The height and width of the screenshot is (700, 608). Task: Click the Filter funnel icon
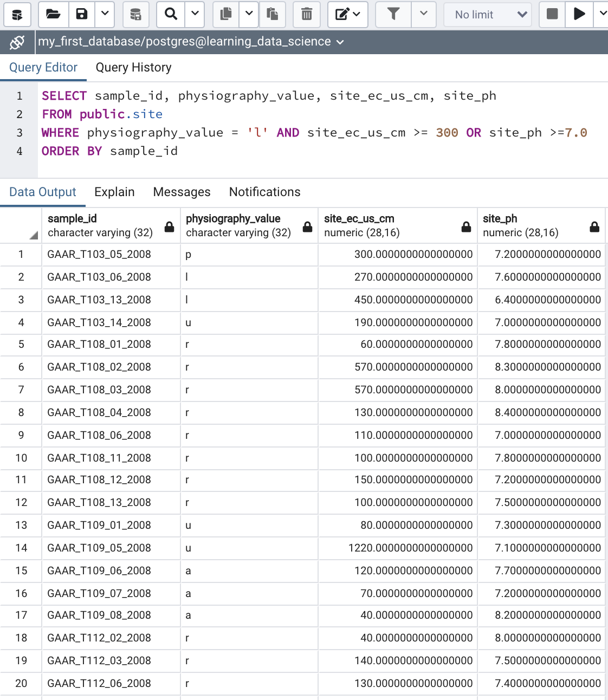coord(393,14)
